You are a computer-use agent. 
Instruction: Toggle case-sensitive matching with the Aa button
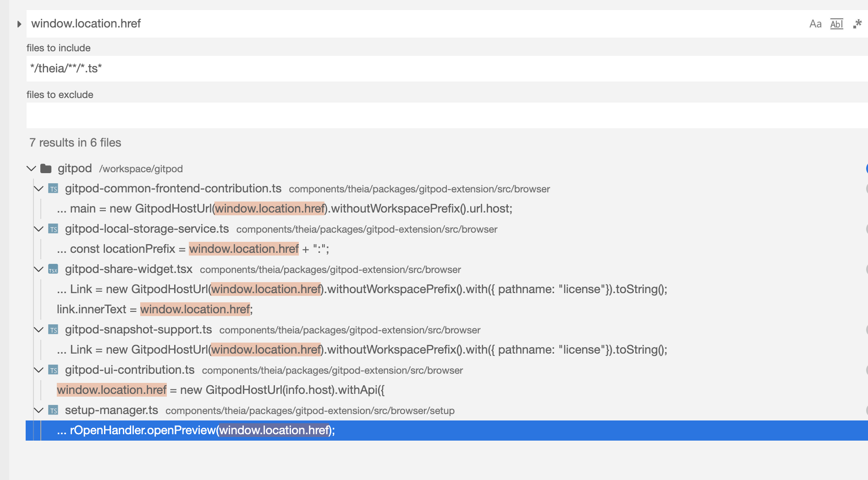coord(815,23)
